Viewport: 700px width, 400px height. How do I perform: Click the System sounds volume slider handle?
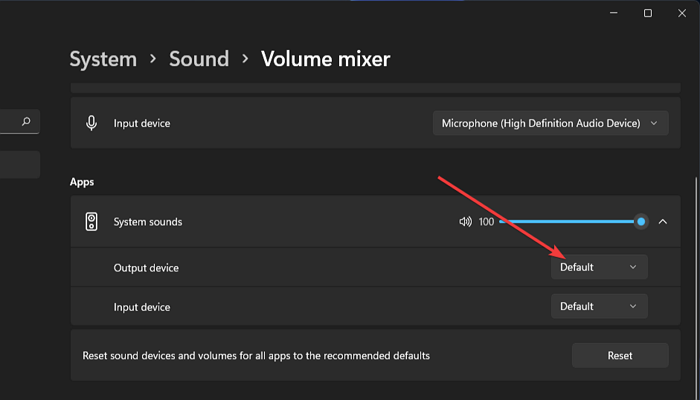coord(641,222)
